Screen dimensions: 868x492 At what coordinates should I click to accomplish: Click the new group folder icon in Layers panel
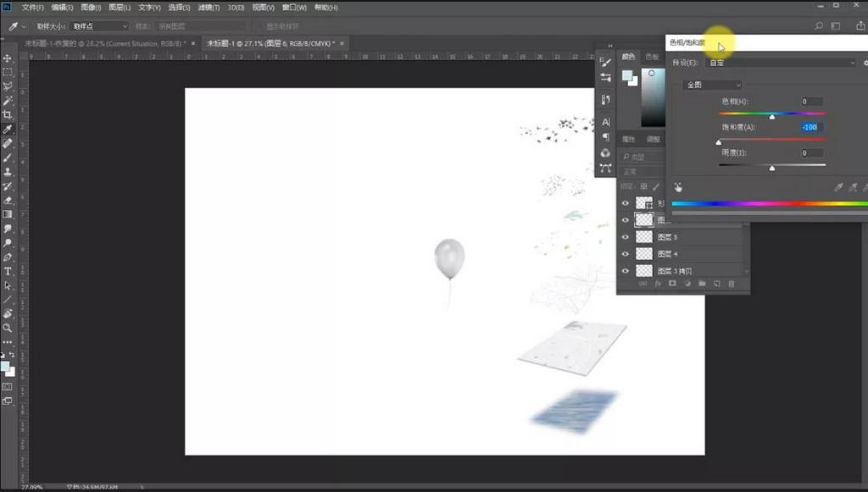[702, 284]
